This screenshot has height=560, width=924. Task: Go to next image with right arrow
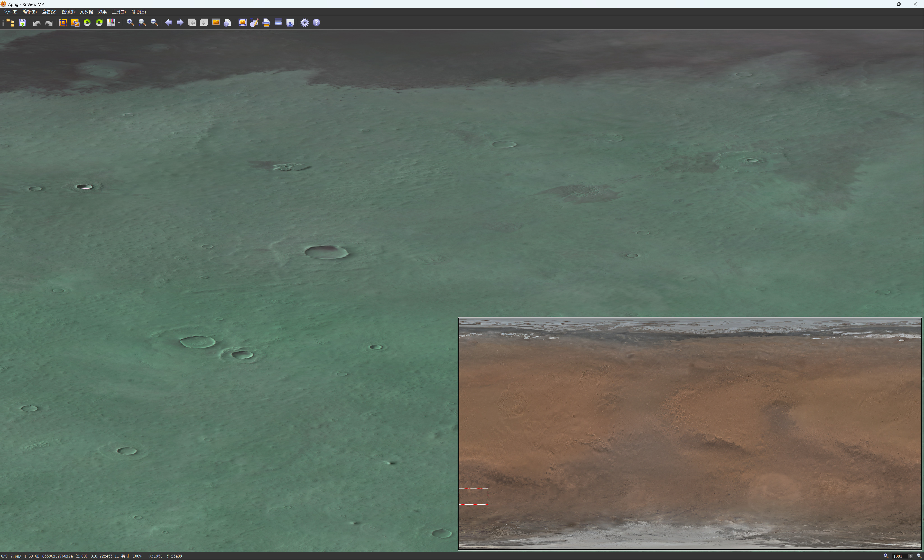(x=180, y=23)
